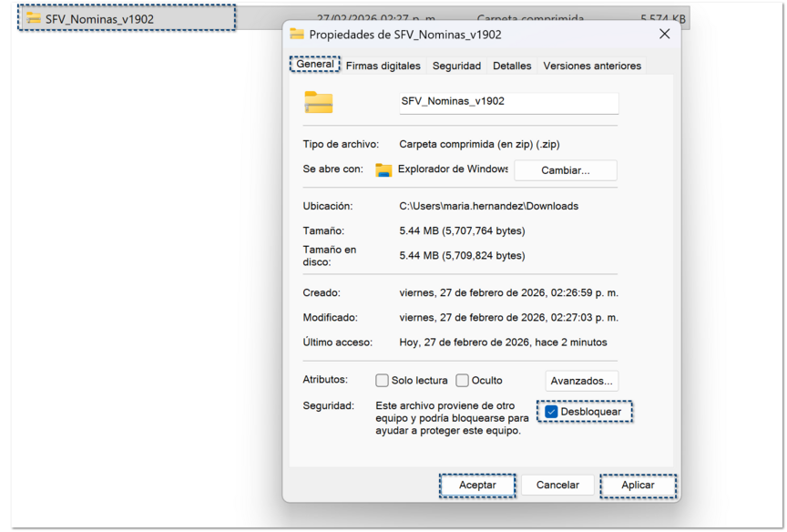This screenshot has width=787, height=532.
Task: Click the security warning text about otro equipo
Action: tap(452, 418)
